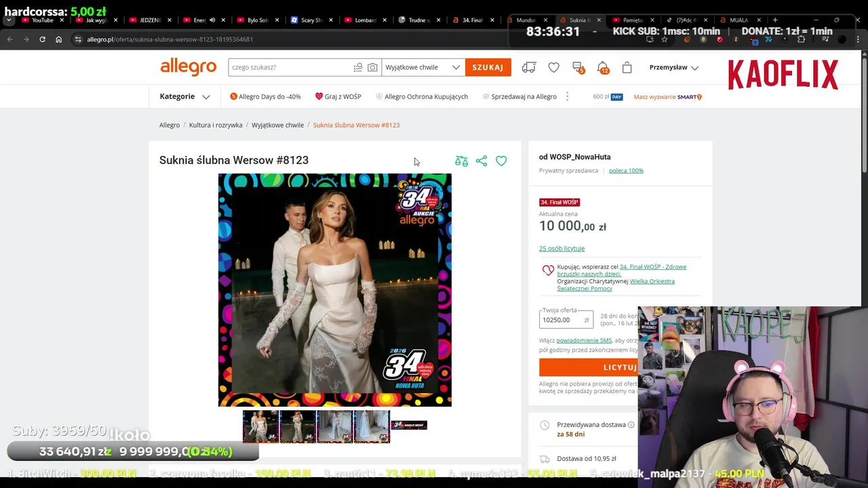Screen dimensions: 868x488
Task: Open the main wedding dress photo
Action: click(x=335, y=290)
